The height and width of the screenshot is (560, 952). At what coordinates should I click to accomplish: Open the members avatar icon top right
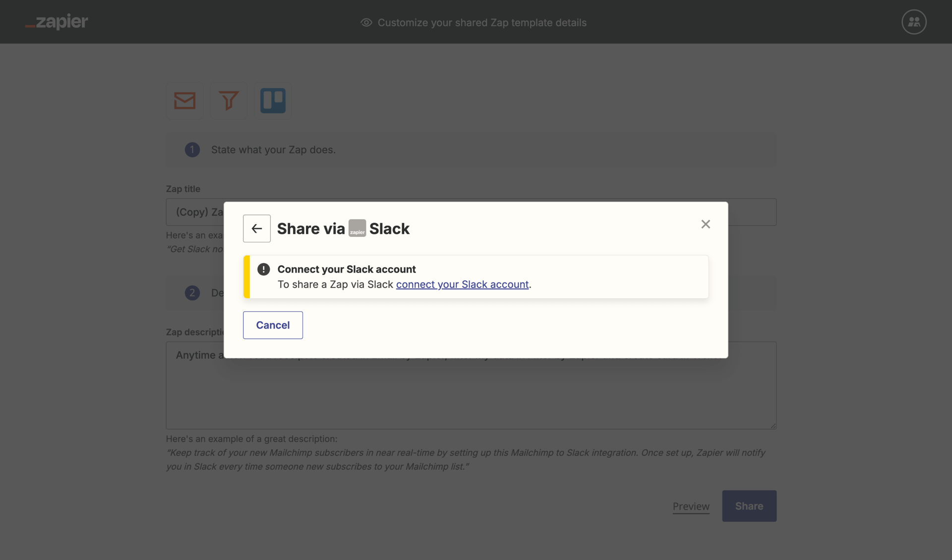pyautogui.click(x=914, y=21)
